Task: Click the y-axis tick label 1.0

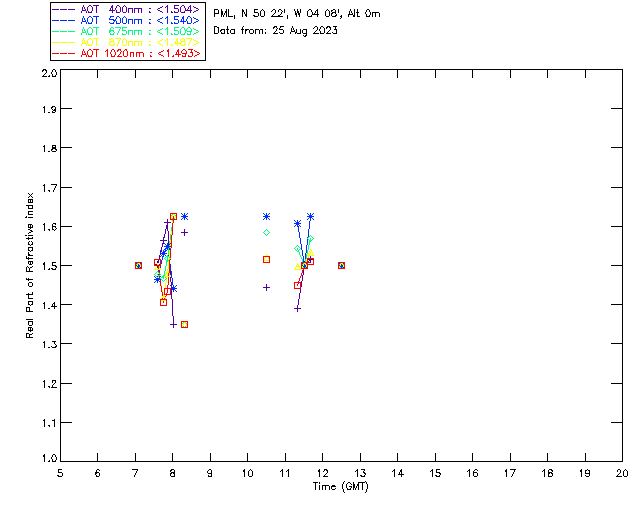Action: point(49,458)
